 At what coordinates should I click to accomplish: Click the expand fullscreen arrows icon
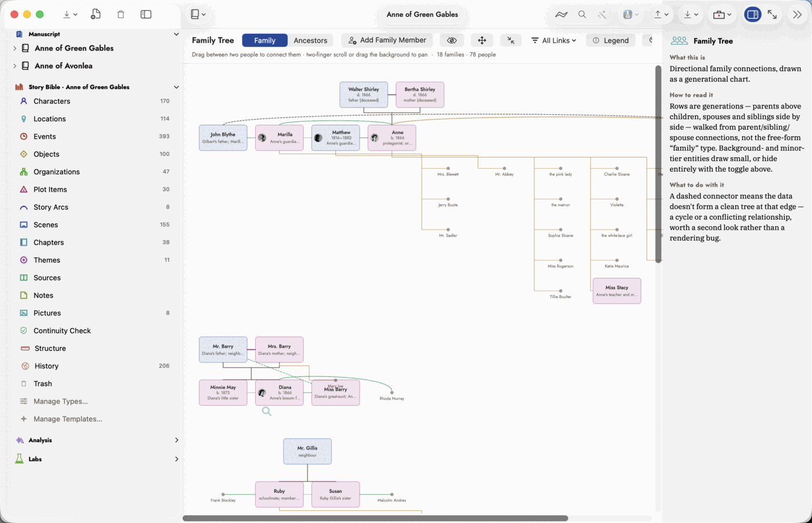tap(772, 14)
